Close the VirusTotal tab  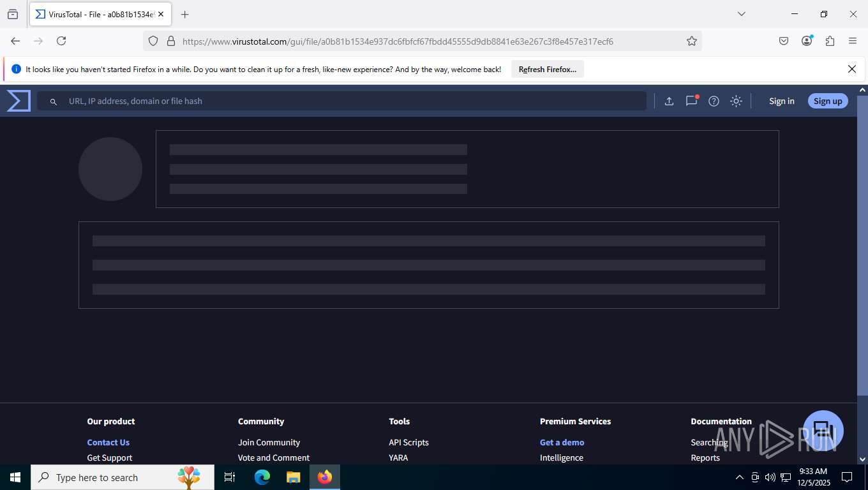(x=161, y=14)
